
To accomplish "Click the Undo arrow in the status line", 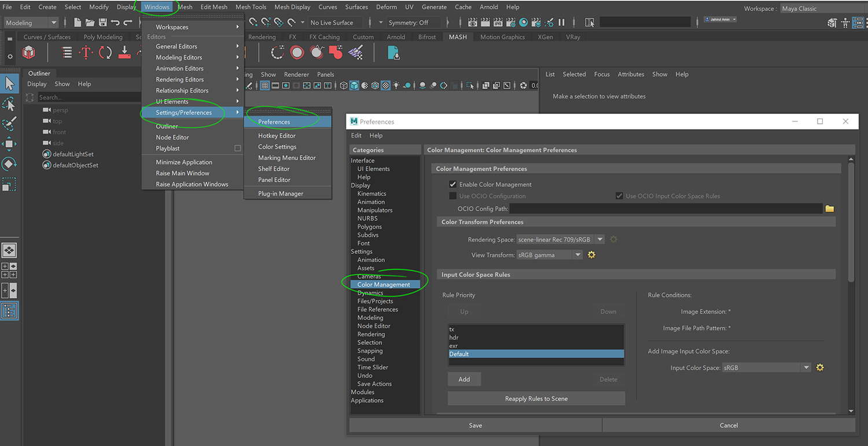I will [115, 23].
